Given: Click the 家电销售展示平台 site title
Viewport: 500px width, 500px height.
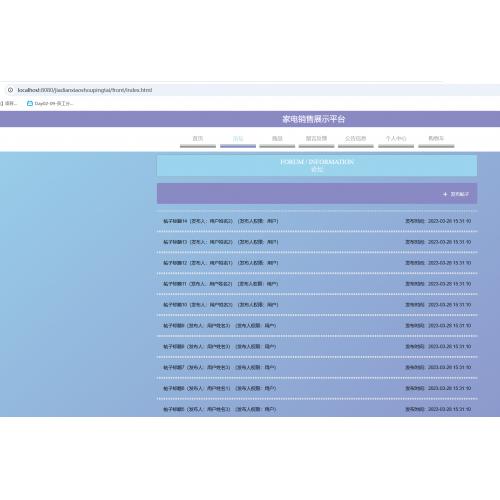Looking at the screenshot, I should point(314,119).
